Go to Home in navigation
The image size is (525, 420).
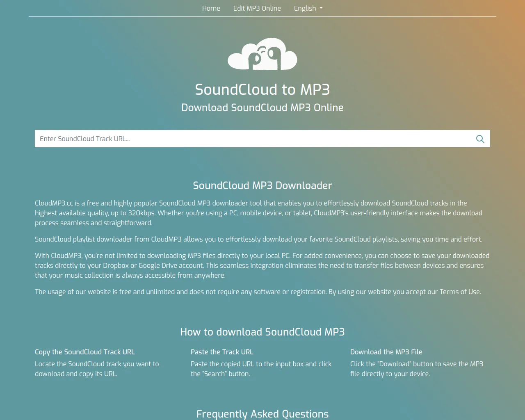(x=211, y=8)
